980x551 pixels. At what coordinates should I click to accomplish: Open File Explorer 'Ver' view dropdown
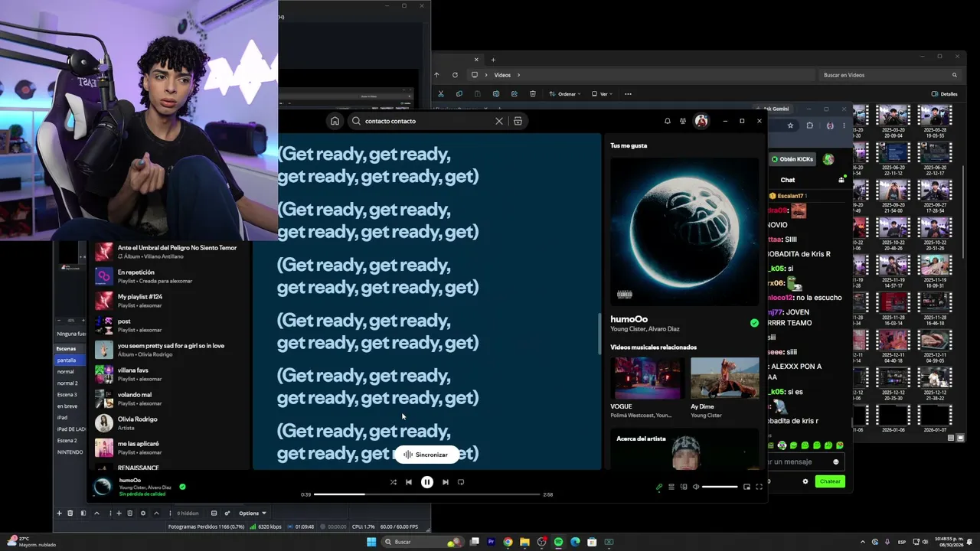[603, 94]
